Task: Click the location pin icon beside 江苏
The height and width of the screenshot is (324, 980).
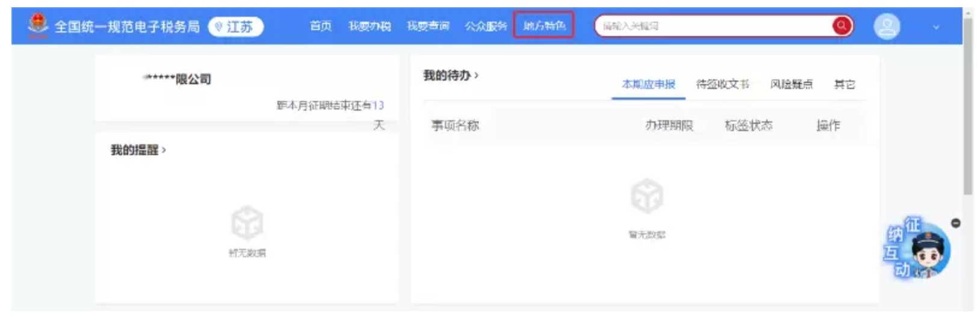Action: click(219, 26)
